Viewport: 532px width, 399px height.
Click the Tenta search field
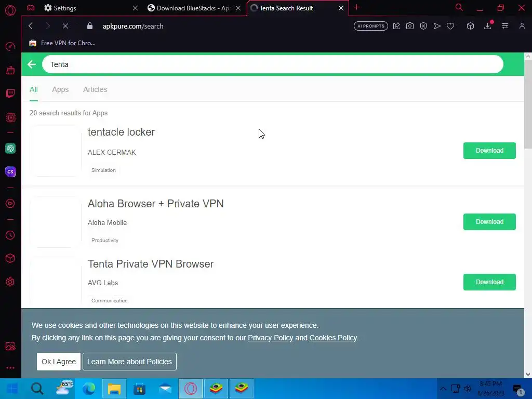coord(272,64)
